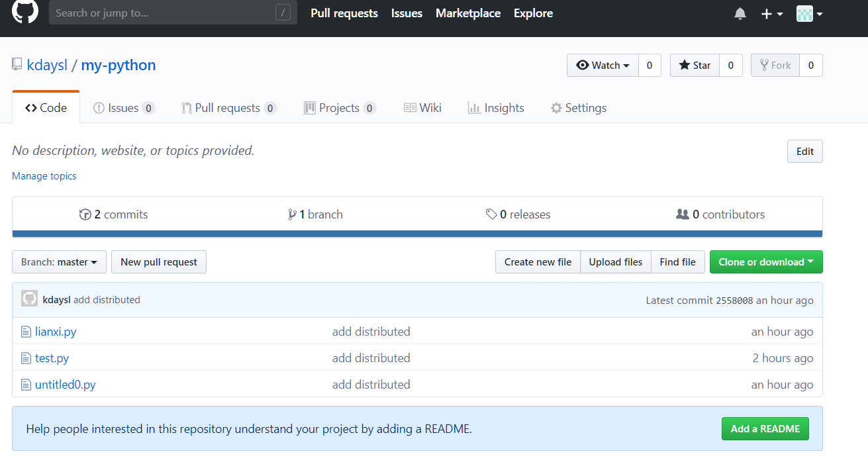Click the tag icon beside 0 releases
Image resolution: width=868 pixels, height=476 pixels.
click(x=491, y=214)
